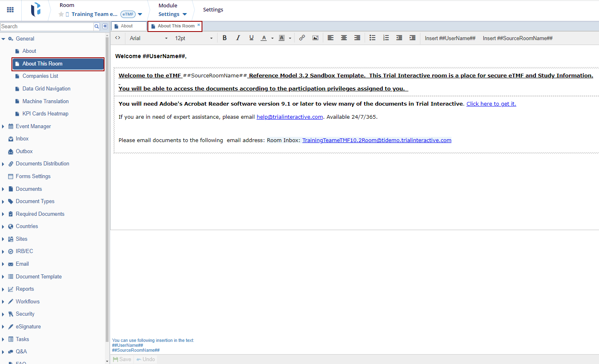This screenshot has height=364, width=599.
Task: Expand the Event Manager tree node
Action: point(3,127)
